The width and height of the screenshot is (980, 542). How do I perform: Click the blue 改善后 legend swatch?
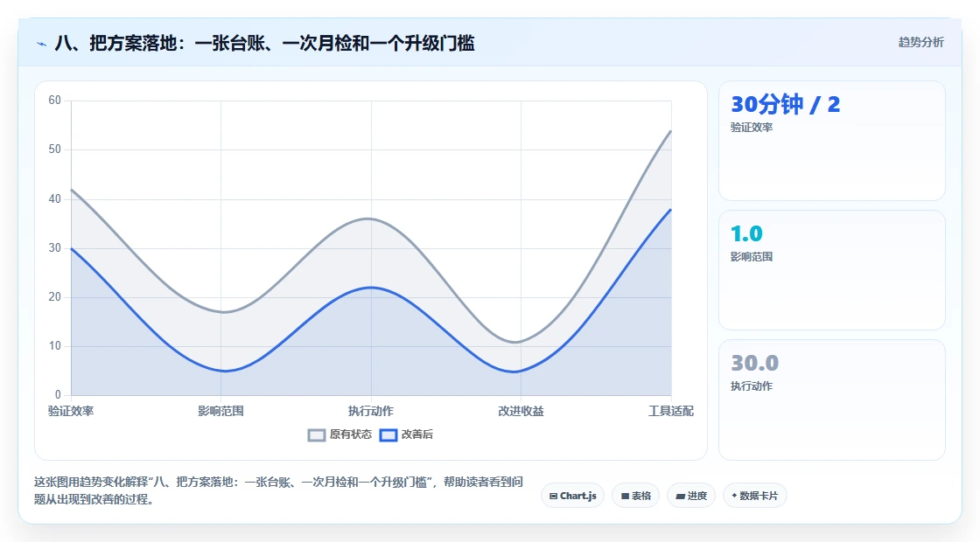coord(388,434)
